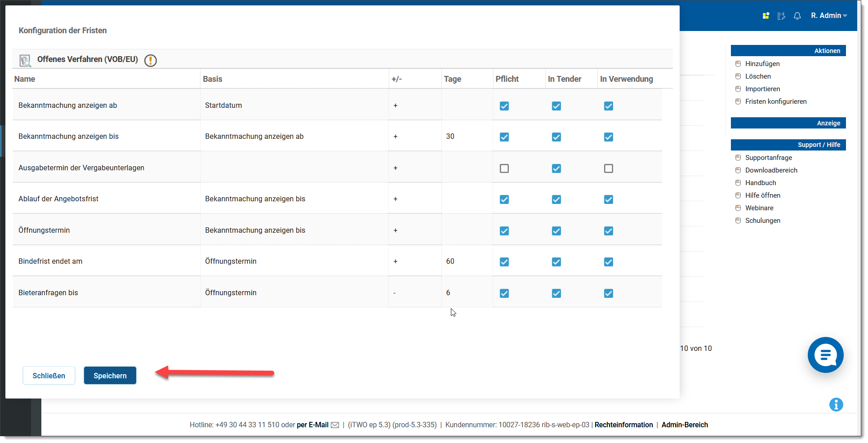
Task: Click the icon beside Hinzufügen
Action: (738, 64)
